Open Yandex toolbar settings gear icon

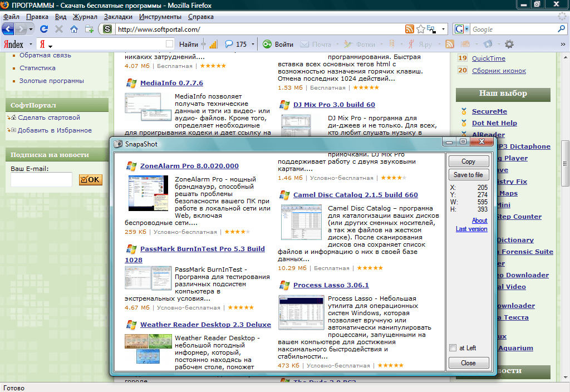click(x=509, y=45)
